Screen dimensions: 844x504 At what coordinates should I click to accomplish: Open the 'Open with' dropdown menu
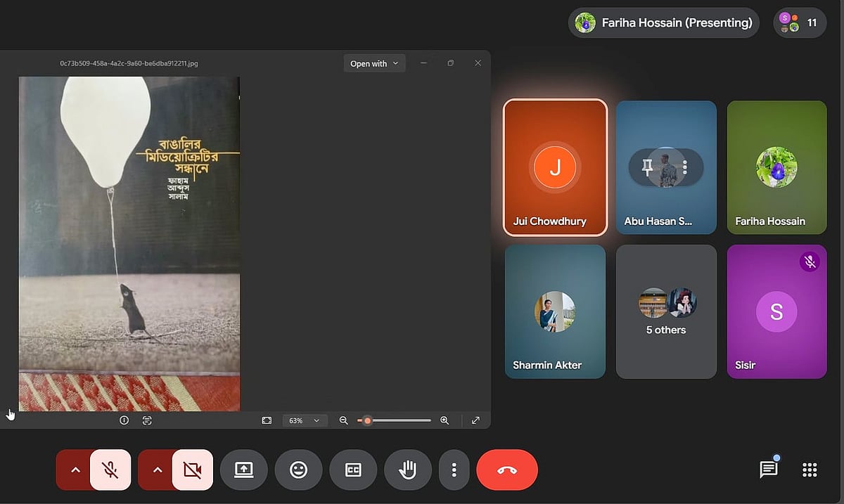[x=374, y=63]
